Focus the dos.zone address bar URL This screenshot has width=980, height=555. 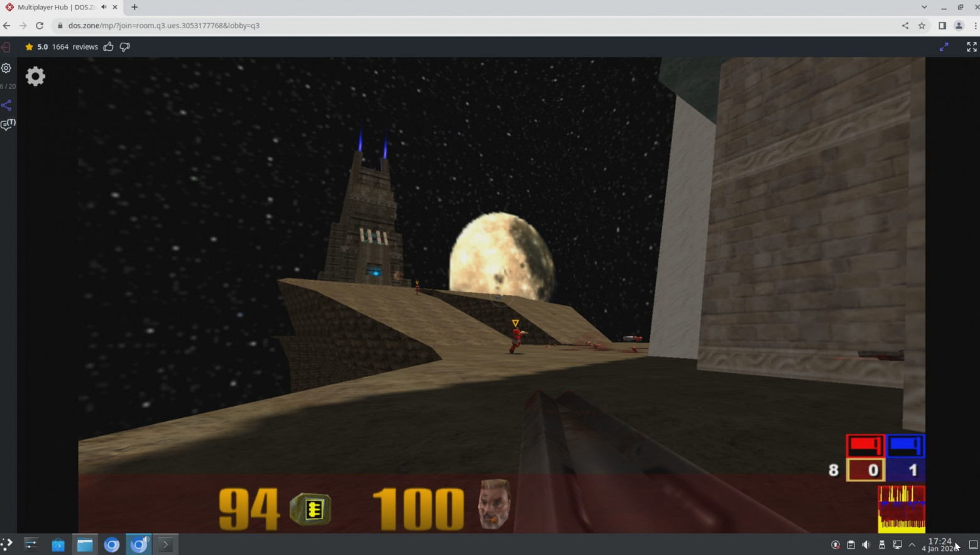click(x=164, y=26)
